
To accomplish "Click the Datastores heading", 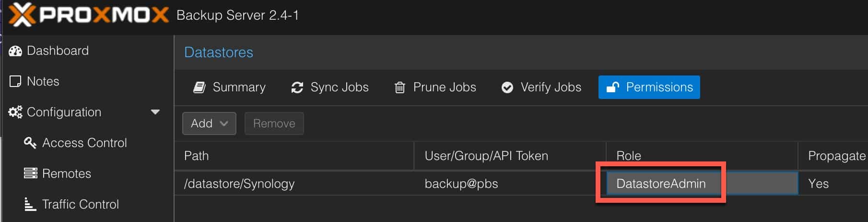I will coord(219,52).
